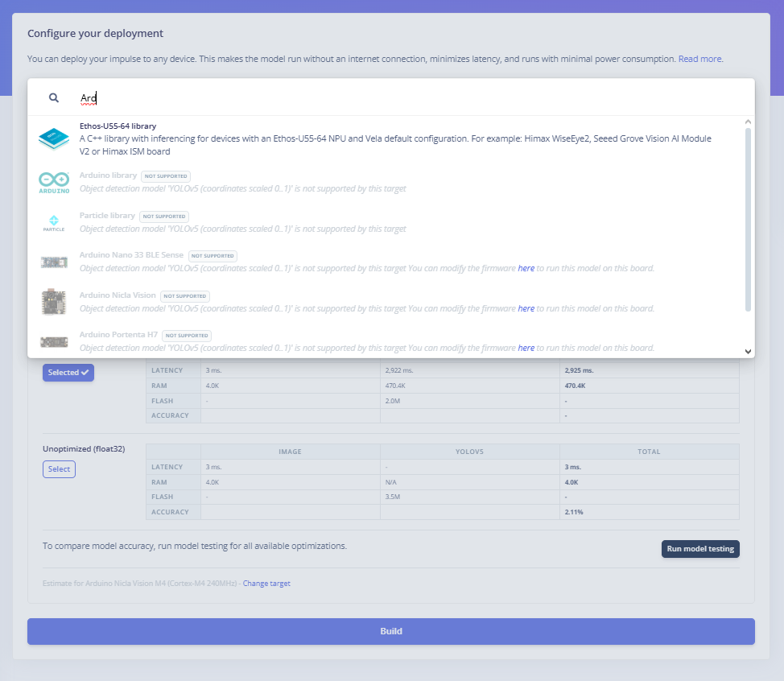
Task: Click the Ethos-U55-64 library icon
Action: [54, 138]
